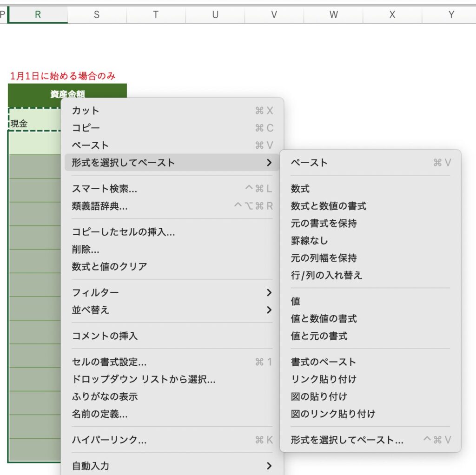Select 図のリンク貼り付け option
This screenshot has height=475, width=476.
(333, 414)
